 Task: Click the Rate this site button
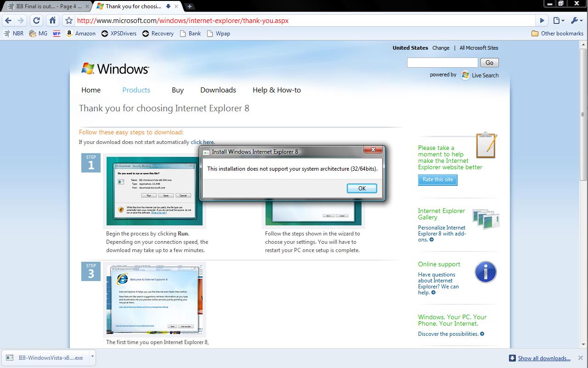437,179
